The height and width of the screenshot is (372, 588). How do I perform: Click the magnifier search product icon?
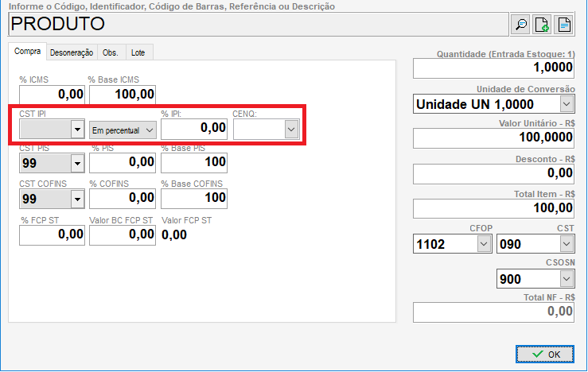click(x=521, y=25)
